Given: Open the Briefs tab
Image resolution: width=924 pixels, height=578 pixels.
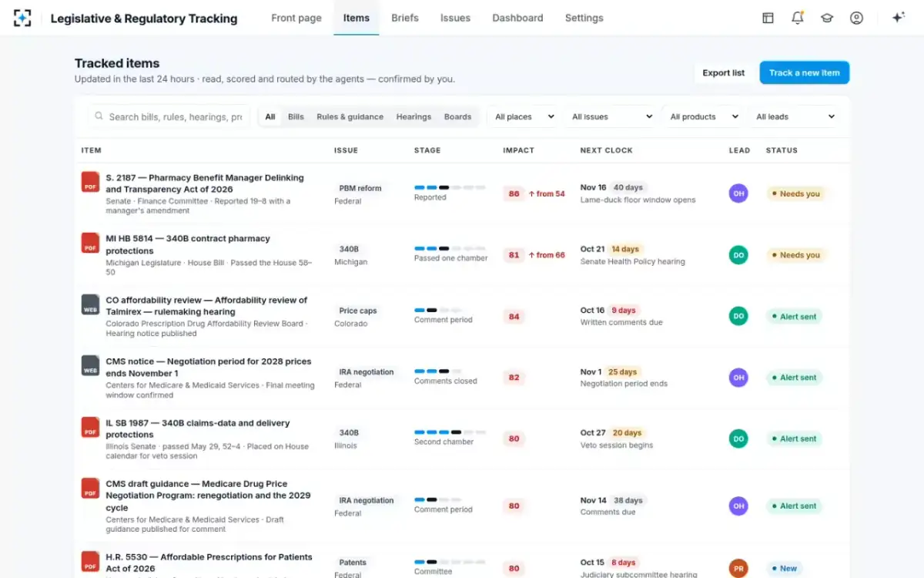Looking at the screenshot, I should point(405,18).
